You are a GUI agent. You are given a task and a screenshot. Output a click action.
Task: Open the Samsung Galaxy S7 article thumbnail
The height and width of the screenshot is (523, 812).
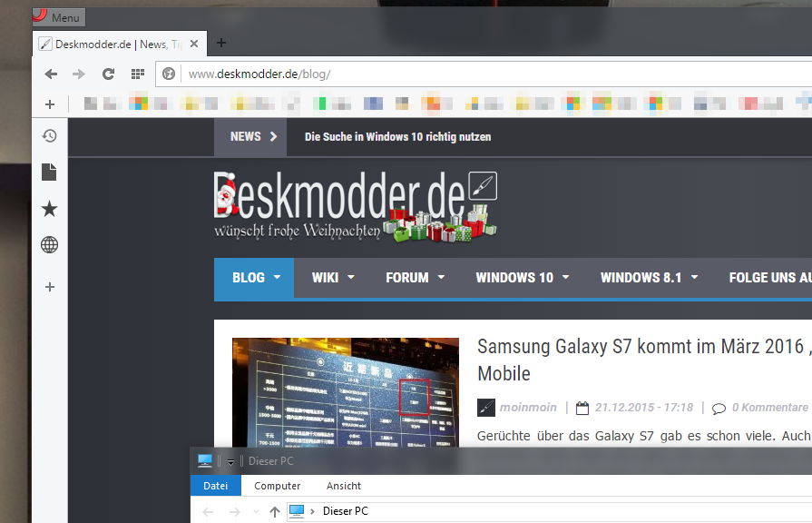click(346, 392)
